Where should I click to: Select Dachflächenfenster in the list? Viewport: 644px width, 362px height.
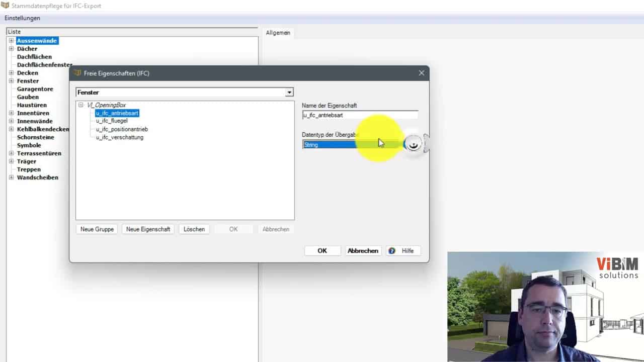(44, 65)
